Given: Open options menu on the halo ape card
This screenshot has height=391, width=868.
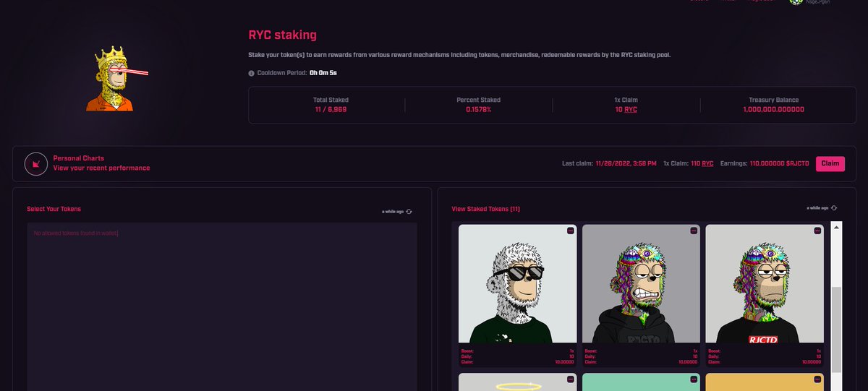Looking at the screenshot, I should (570, 379).
